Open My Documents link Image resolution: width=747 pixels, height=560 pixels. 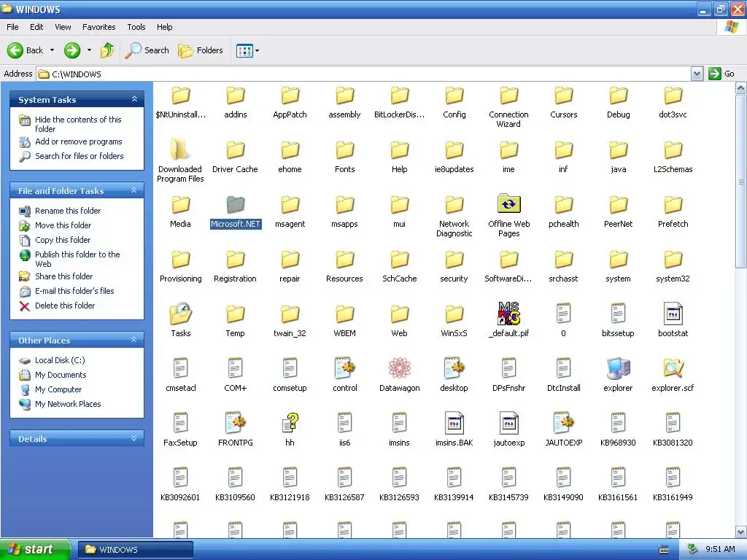[61, 375]
